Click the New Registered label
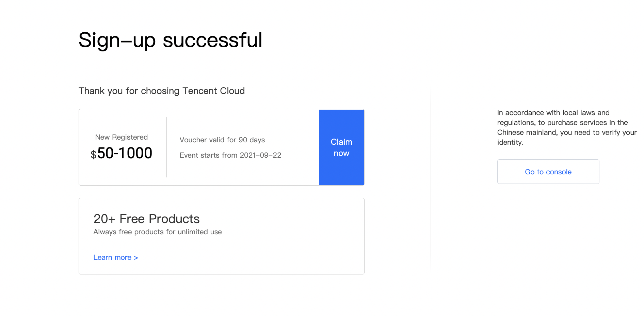644x316 pixels. point(122,137)
